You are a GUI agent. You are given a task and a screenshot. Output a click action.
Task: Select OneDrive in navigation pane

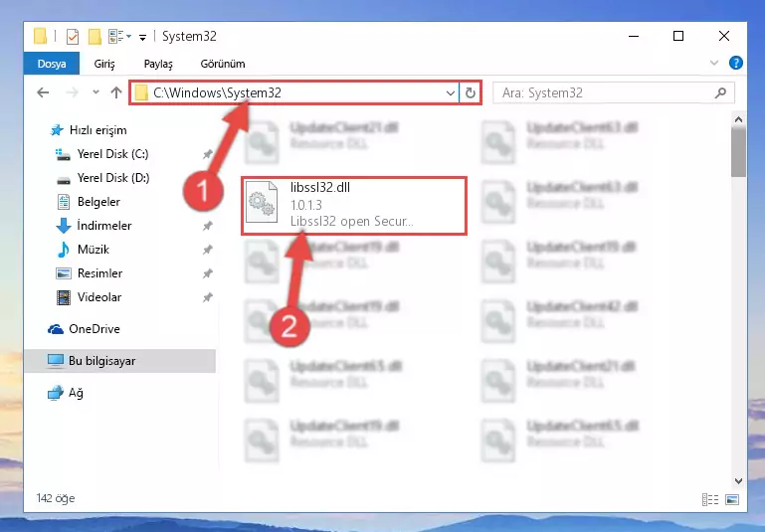coord(84,329)
